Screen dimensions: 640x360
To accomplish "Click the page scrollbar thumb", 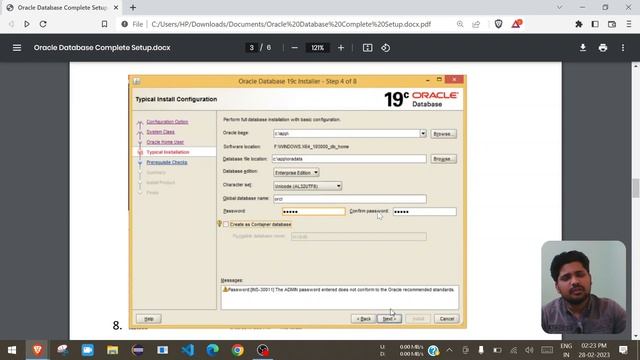I will coord(636,188).
